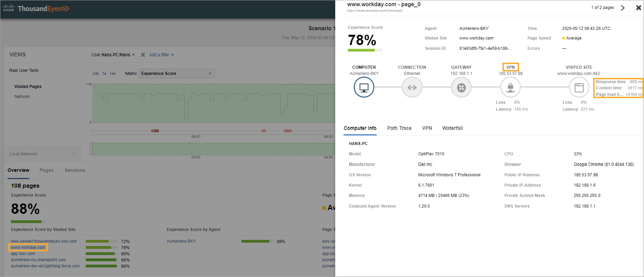The width and height of the screenshot is (644, 277).
Task: Close the workday.com detail panel
Action: (638, 8)
